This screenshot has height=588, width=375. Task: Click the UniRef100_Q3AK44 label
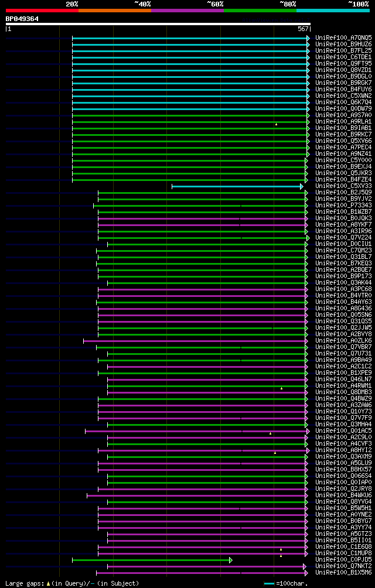click(343, 283)
